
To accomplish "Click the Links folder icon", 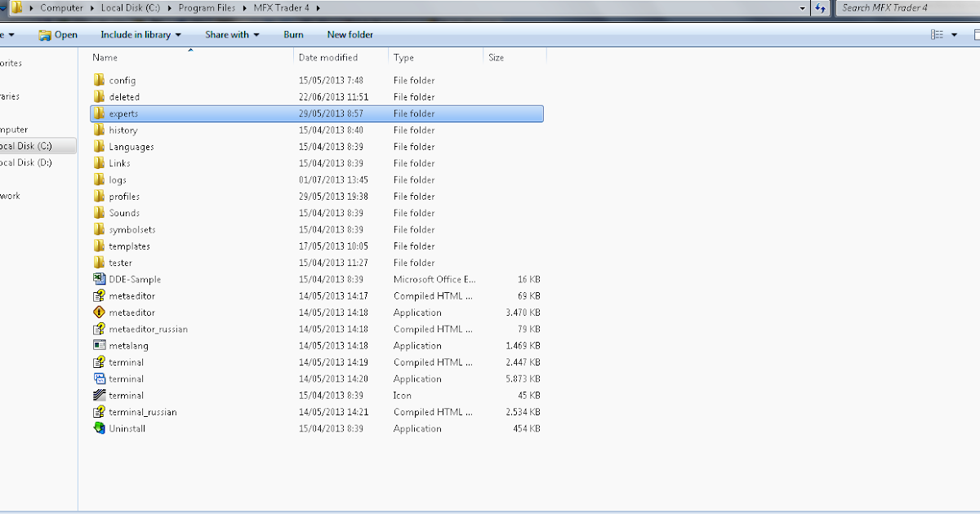I will [99, 163].
